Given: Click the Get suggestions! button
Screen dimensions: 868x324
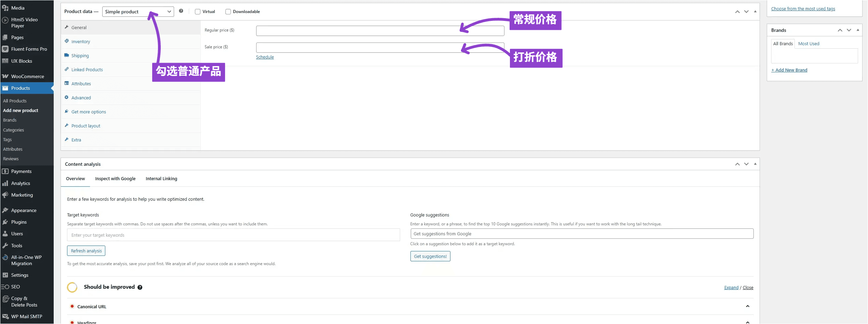Looking at the screenshot, I should pyautogui.click(x=430, y=257).
